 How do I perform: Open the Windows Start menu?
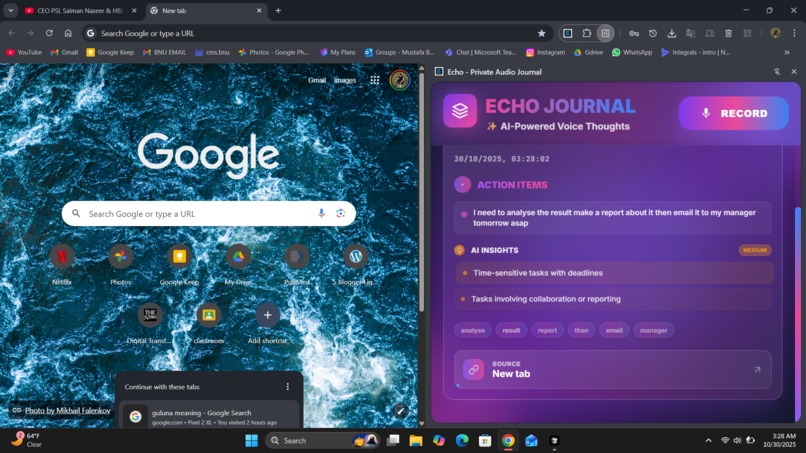pyautogui.click(x=251, y=440)
